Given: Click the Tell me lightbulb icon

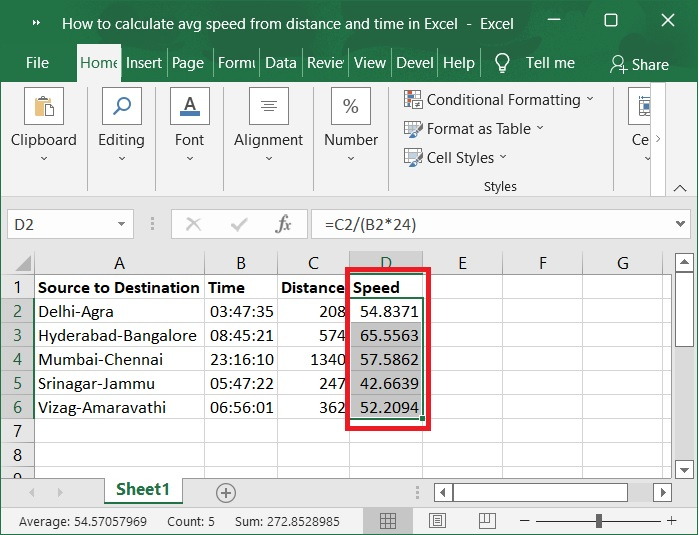Looking at the screenshot, I should [x=502, y=63].
